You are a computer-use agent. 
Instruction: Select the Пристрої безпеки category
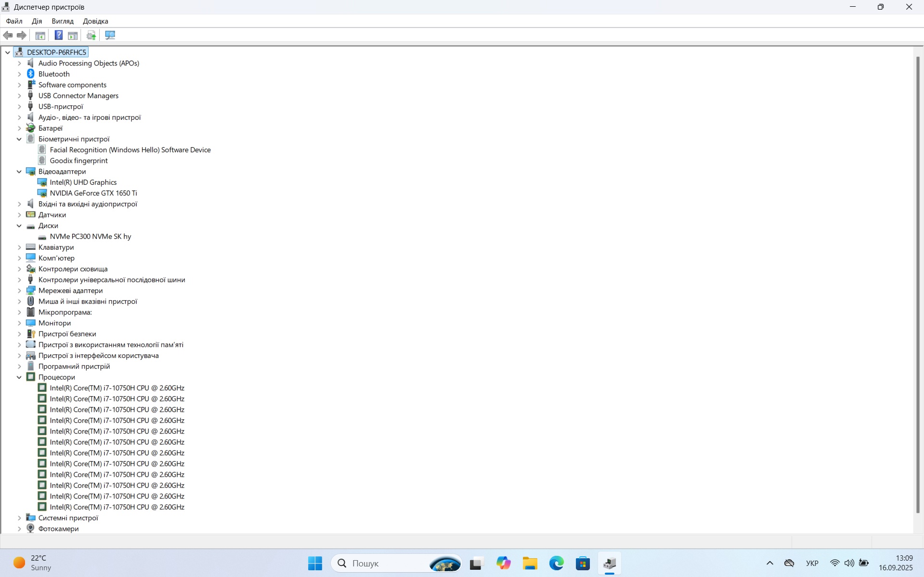click(67, 333)
